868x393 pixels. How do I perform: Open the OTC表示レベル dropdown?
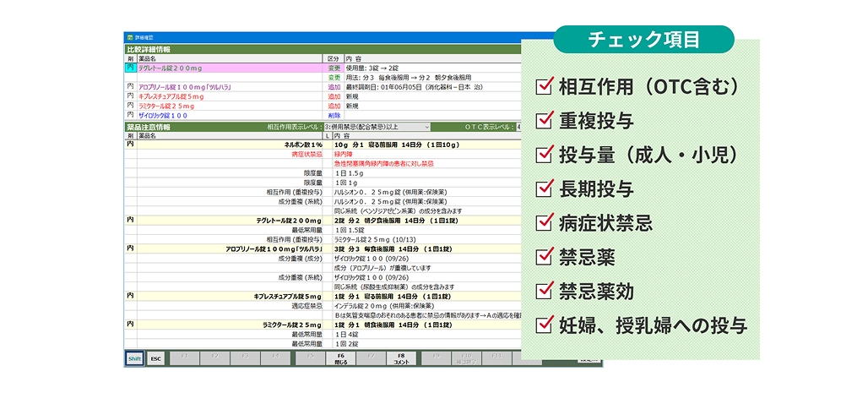(517, 127)
